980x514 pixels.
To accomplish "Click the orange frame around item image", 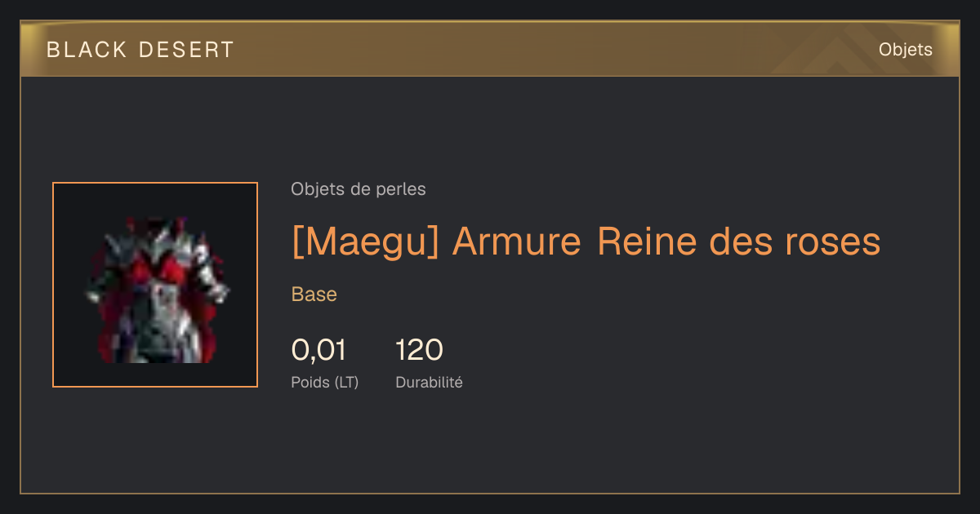I will tap(155, 285).
